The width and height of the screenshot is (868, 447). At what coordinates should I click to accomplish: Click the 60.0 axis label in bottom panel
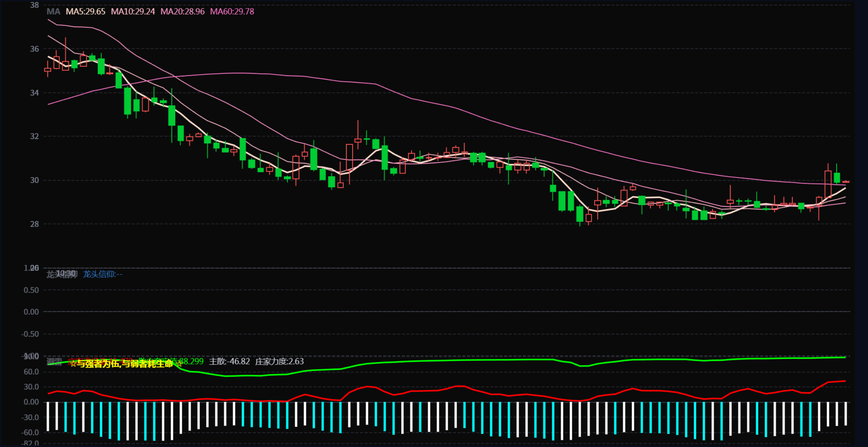(x=31, y=372)
